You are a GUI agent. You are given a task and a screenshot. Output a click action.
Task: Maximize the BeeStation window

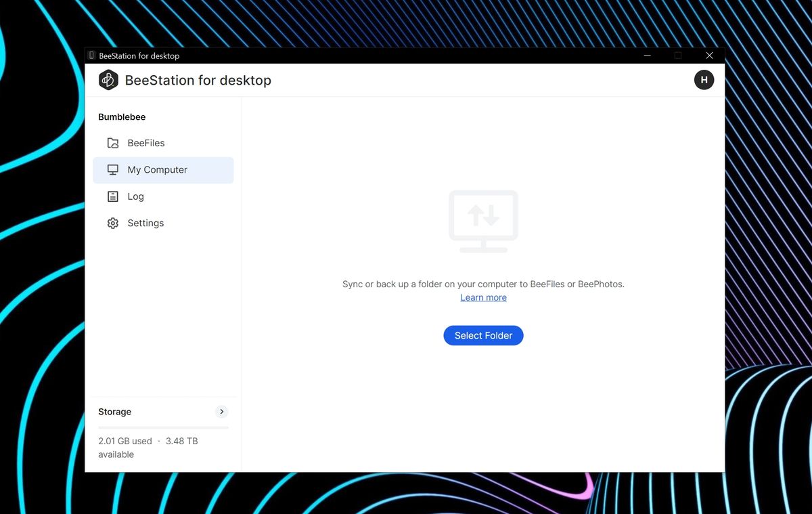[678, 55]
